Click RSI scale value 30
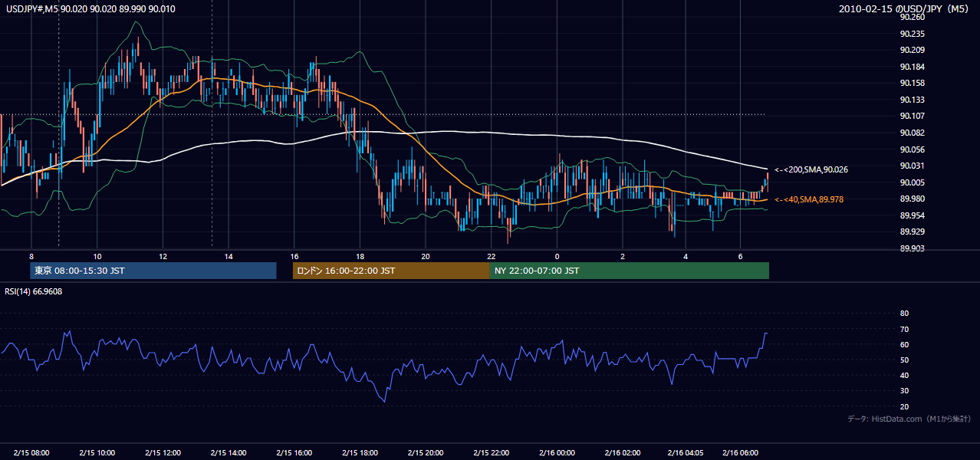 coord(904,391)
